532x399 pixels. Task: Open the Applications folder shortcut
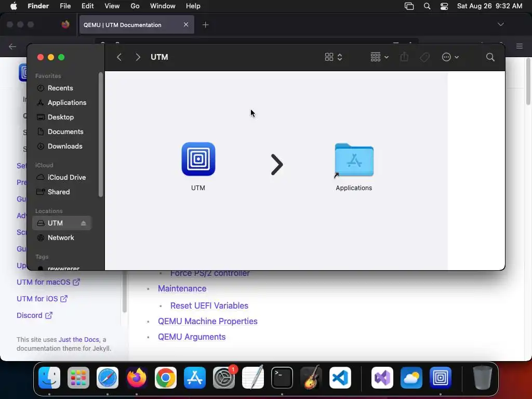coord(354,160)
